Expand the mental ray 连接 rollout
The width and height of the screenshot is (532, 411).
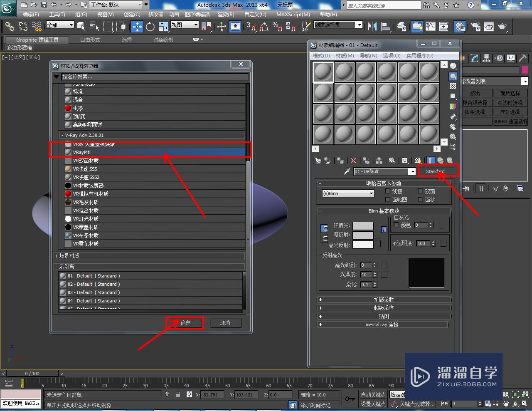click(x=382, y=324)
